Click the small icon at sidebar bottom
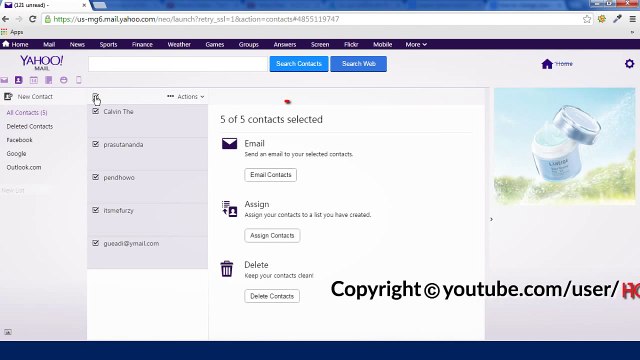640x360 pixels. pyautogui.click(x=8, y=332)
